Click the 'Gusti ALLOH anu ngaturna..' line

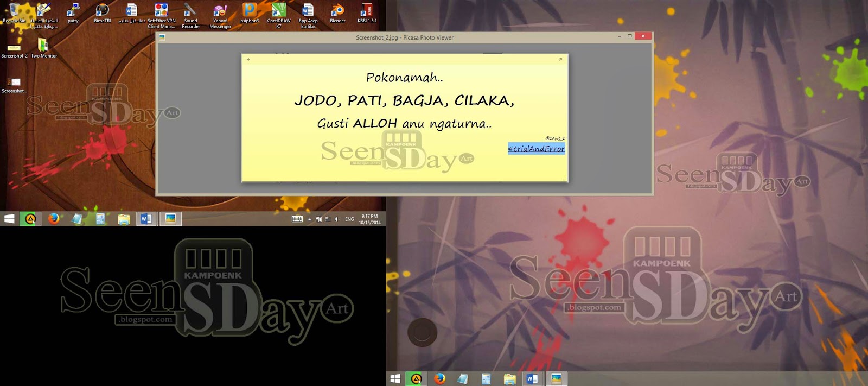tap(404, 124)
